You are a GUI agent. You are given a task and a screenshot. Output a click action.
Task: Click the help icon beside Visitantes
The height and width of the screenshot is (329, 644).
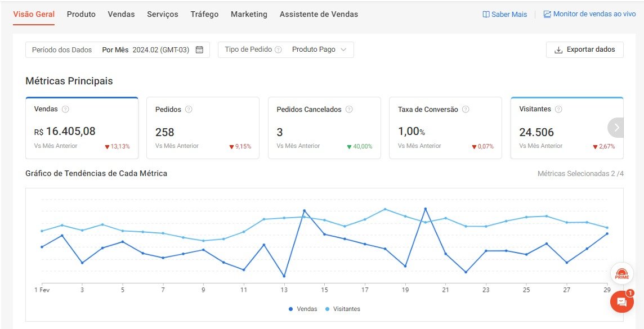point(558,109)
